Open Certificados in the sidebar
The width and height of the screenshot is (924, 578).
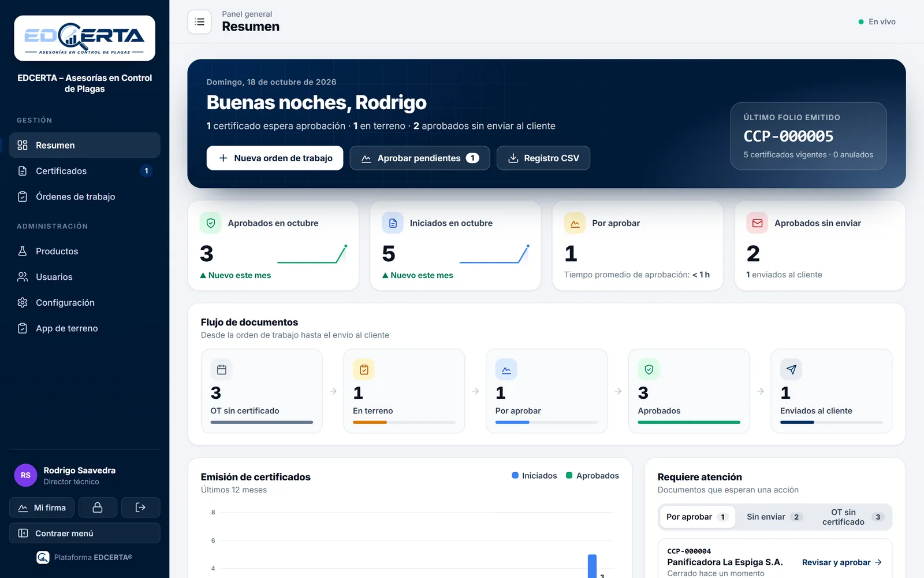[x=84, y=171]
